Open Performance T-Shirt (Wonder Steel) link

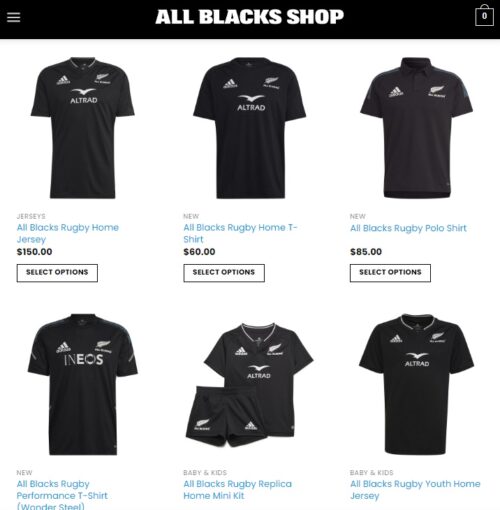(x=62, y=495)
